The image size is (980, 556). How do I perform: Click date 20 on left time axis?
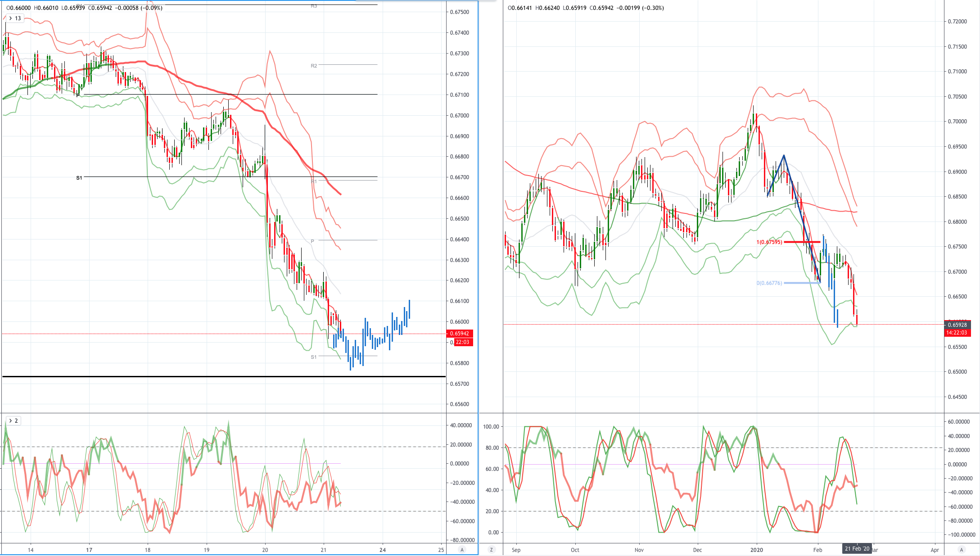(x=265, y=550)
